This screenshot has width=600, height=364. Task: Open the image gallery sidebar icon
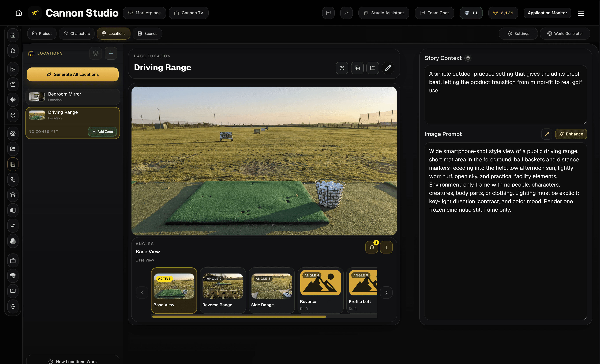(x=13, y=69)
